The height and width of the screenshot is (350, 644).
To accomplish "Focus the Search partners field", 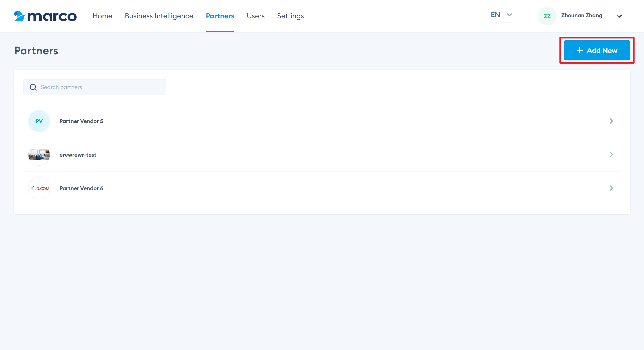I will click(100, 87).
